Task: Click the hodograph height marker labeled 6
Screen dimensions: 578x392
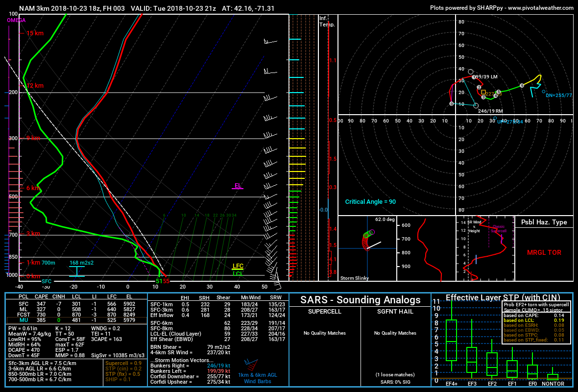Action: pyautogui.click(x=522, y=86)
